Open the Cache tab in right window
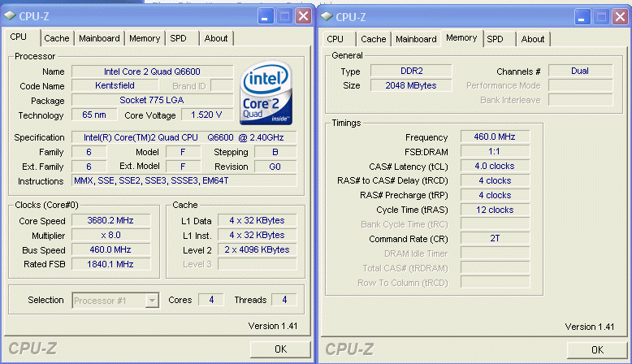Screen dimensions: 632x364 pyautogui.click(x=374, y=39)
